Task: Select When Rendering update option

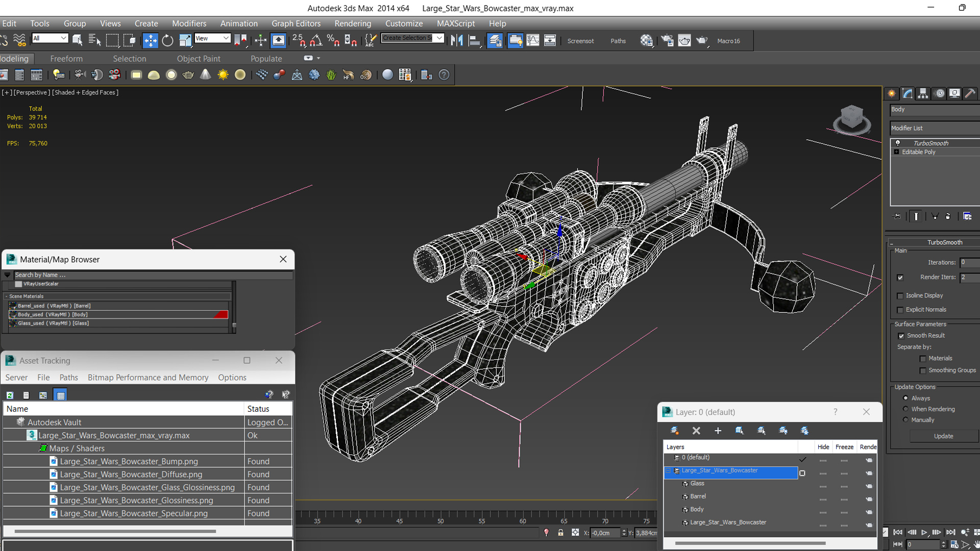Action: point(906,409)
